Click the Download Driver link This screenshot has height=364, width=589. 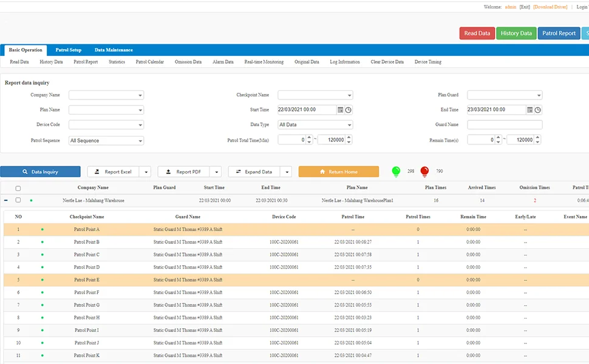click(x=550, y=7)
